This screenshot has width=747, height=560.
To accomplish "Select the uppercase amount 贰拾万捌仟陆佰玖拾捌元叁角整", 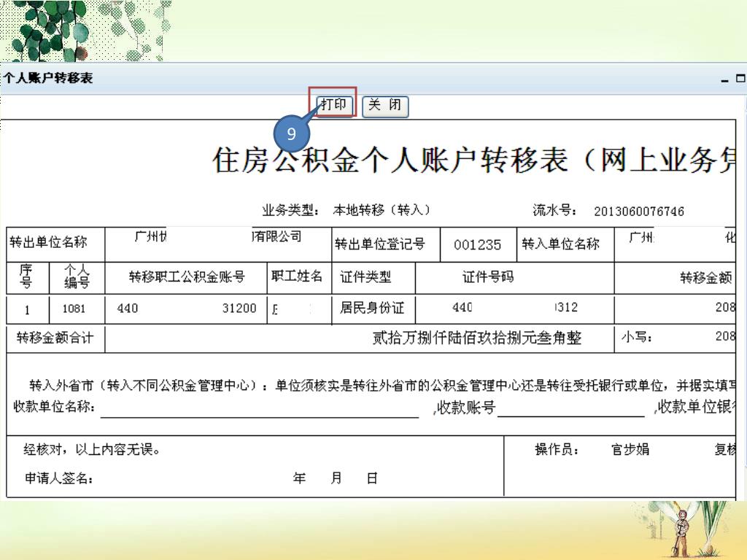I will [x=477, y=339].
